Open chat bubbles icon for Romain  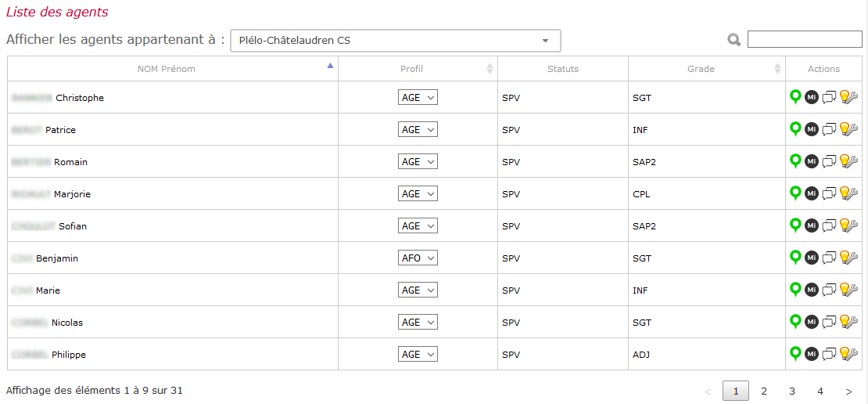click(x=829, y=162)
